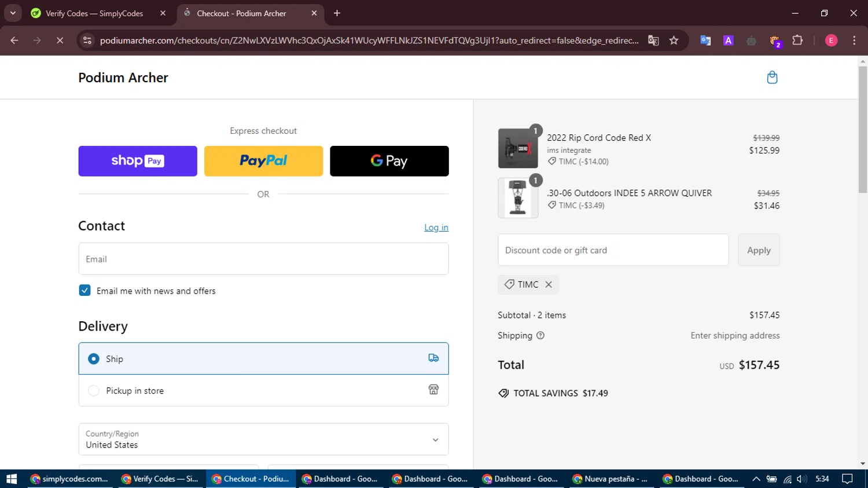This screenshot has width=868, height=488.
Task: Open the Windows Start menu
Action: tap(12, 479)
